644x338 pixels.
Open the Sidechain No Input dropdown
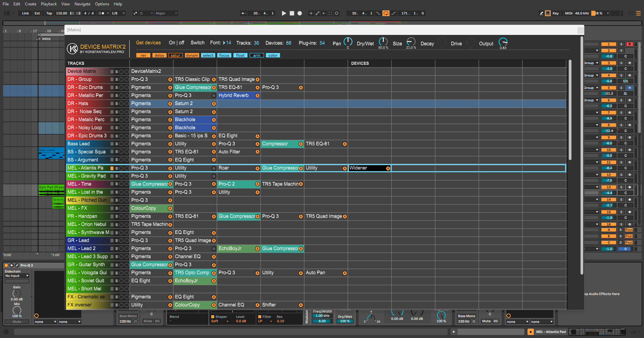click(x=17, y=276)
